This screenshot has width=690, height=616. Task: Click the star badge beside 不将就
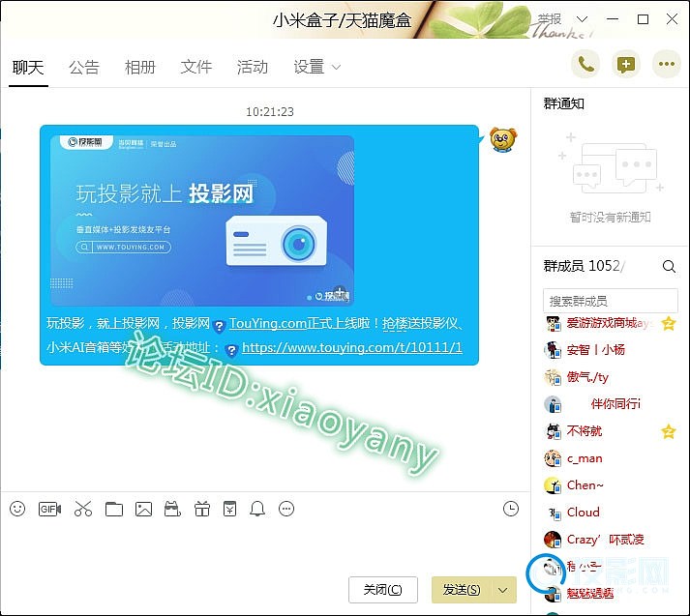tap(669, 431)
